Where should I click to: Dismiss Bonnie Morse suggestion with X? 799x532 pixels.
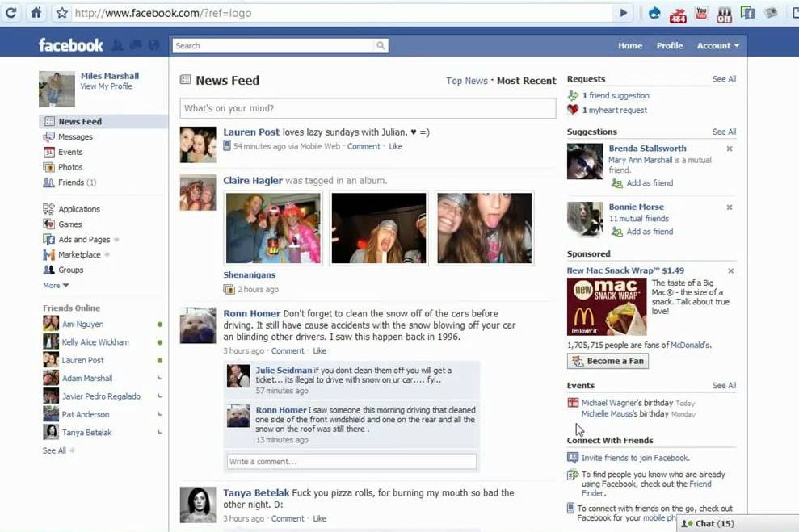click(730, 207)
